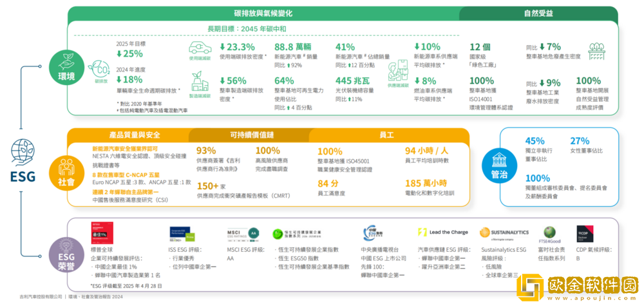
Task: Click the Sustainalytics logo
Action: pos(504,233)
